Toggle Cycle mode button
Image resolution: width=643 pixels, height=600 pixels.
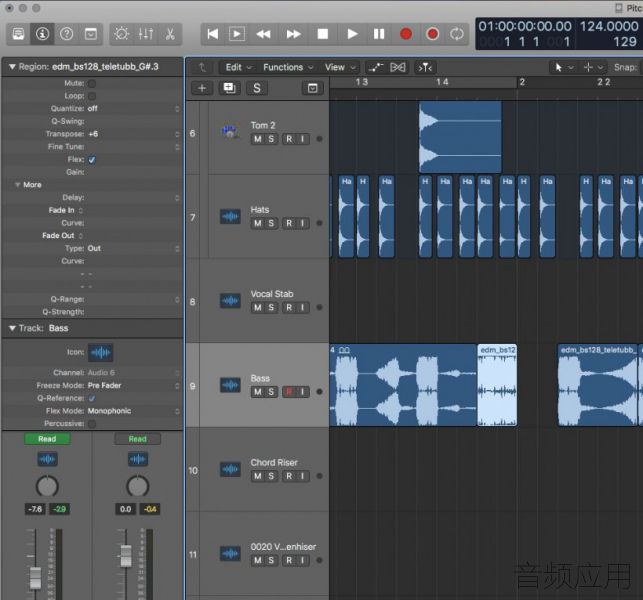tap(456, 34)
